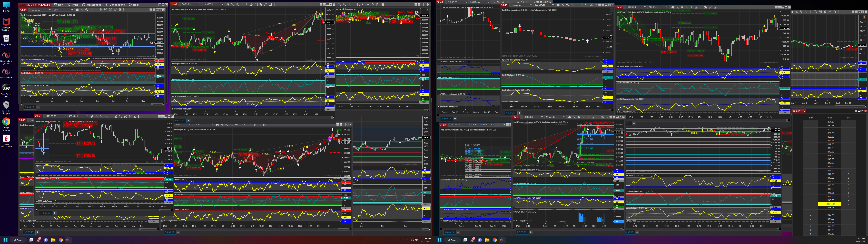868x244 pixels.
Task: Click zoom in magnifier on Daily chart toolbar
Action: pyautogui.click(x=87, y=10)
